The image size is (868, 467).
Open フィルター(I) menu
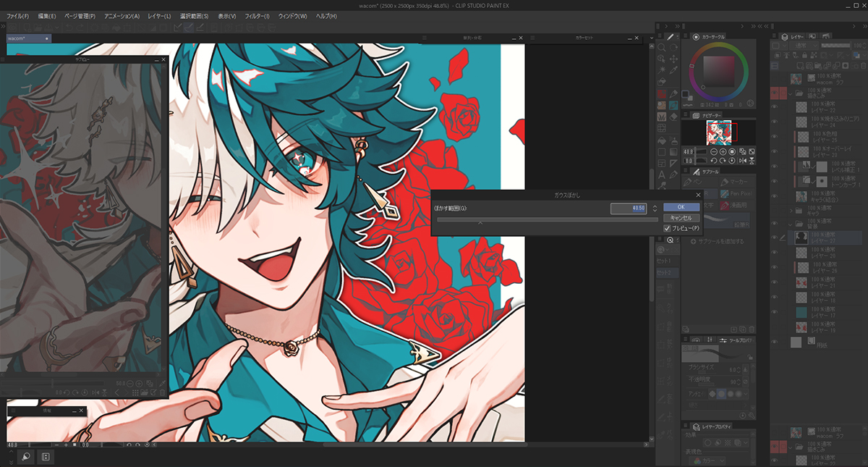point(257,16)
